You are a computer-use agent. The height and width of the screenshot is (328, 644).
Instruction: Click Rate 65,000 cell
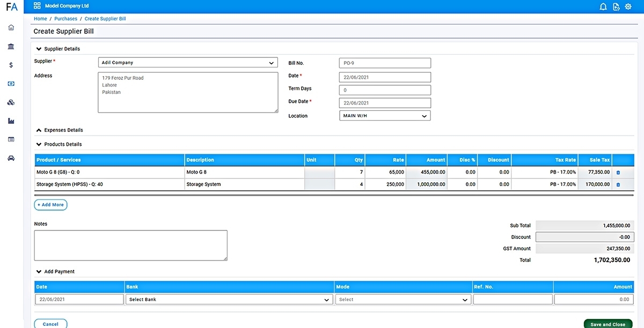click(385, 173)
